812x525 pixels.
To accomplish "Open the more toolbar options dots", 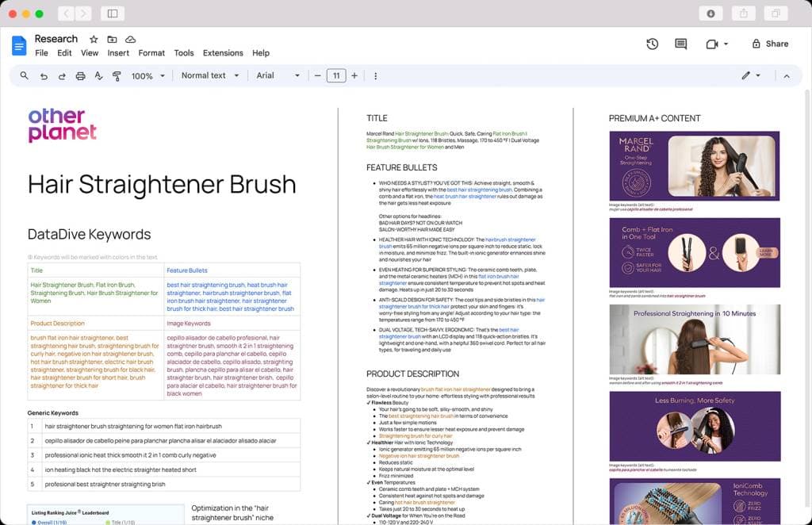I will (x=375, y=76).
